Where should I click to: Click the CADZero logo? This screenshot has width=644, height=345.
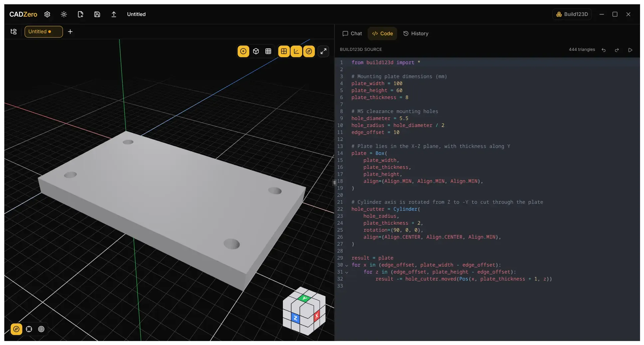23,14
